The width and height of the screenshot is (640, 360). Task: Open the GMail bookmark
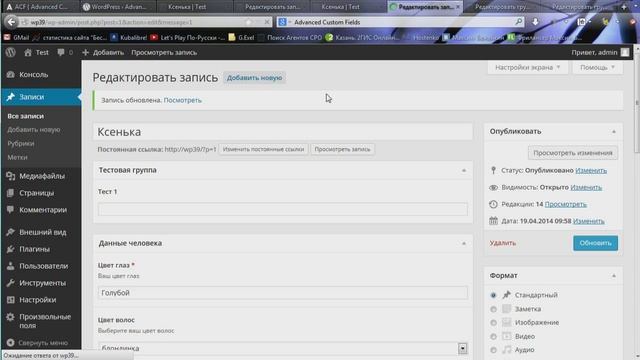pyautogui.click(x=16, y=38)
